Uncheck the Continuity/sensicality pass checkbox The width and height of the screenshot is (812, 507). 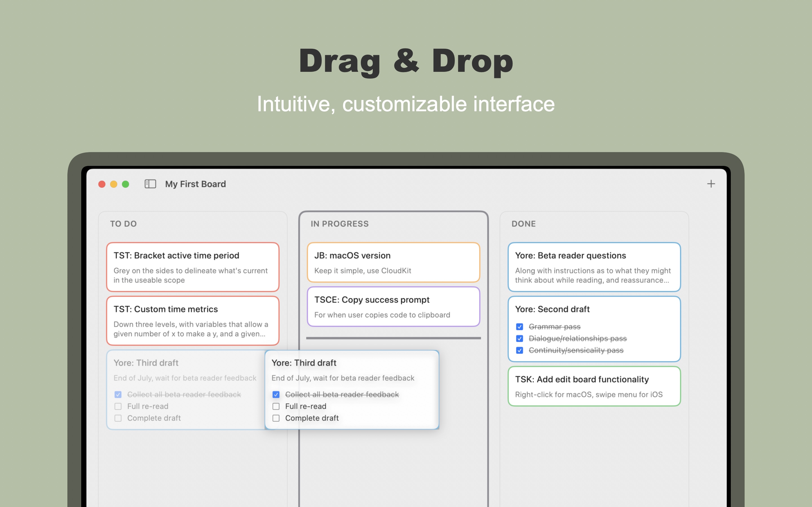click(x=519, y=350)
